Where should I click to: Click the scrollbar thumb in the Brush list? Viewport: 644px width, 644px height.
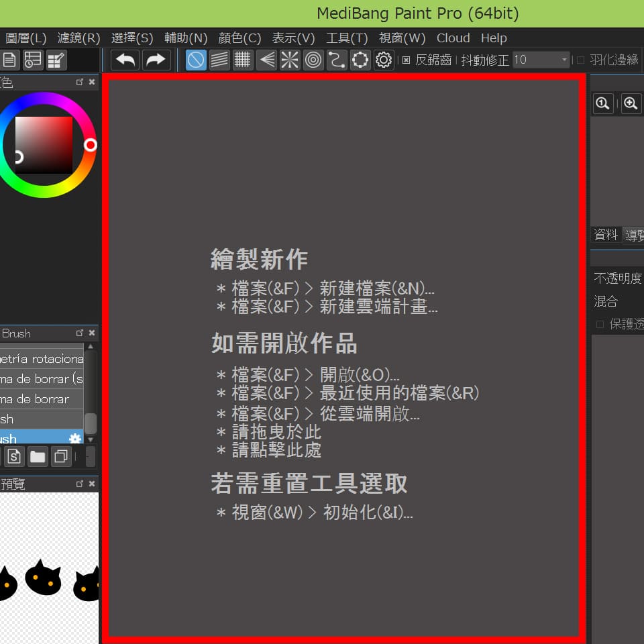tap(91, 423)
